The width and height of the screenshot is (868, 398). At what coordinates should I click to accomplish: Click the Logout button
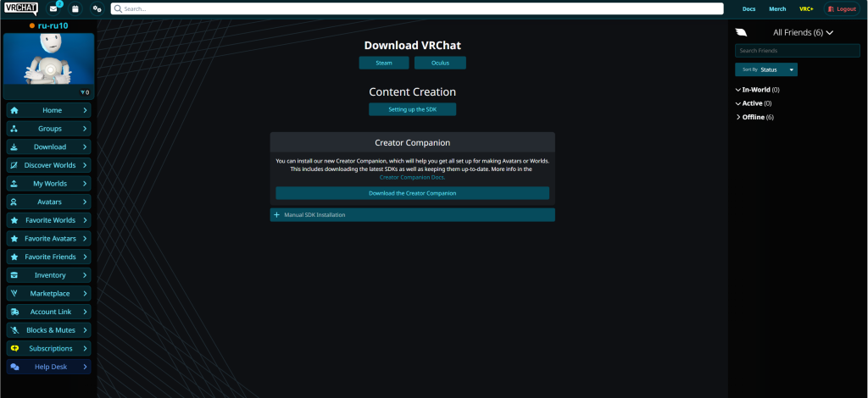pyautogui.click(x=841, y=8)
